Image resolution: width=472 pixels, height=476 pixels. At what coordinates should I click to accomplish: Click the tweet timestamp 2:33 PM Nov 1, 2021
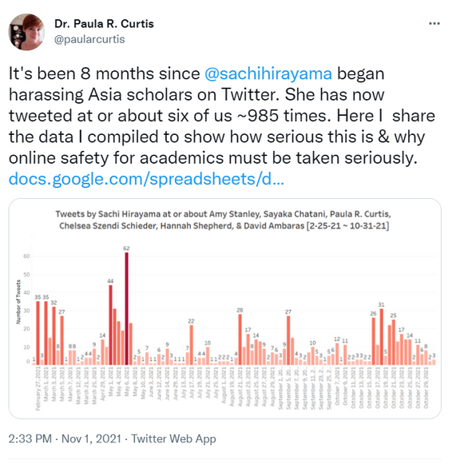[65, 438]
